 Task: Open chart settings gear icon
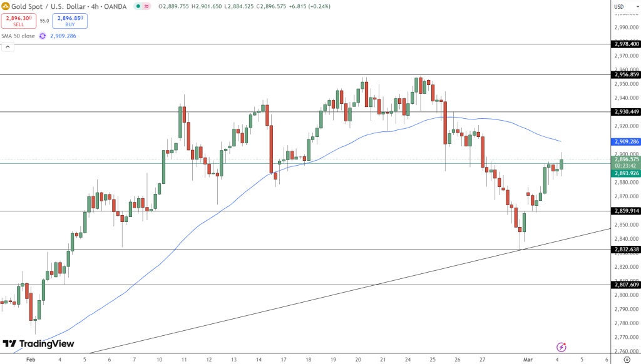[627, 360]
